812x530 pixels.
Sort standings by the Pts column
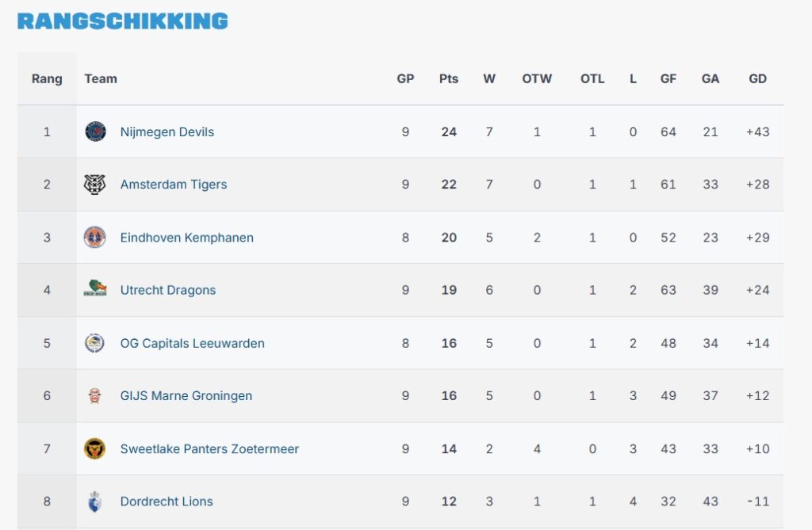point(448,78)
